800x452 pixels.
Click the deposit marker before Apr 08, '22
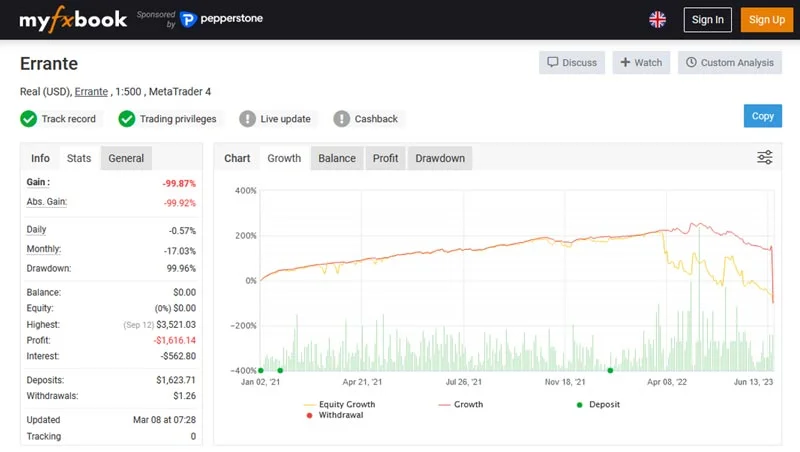[x=610, y=370]
